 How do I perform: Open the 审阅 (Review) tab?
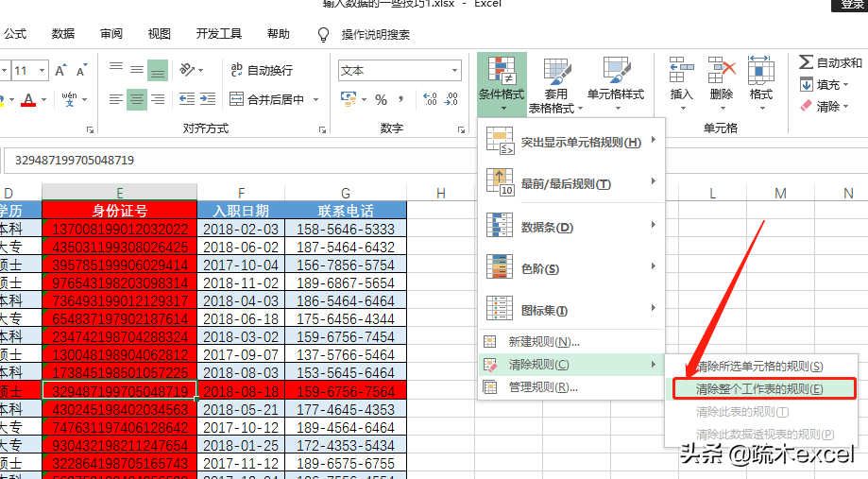pos(111,34)
